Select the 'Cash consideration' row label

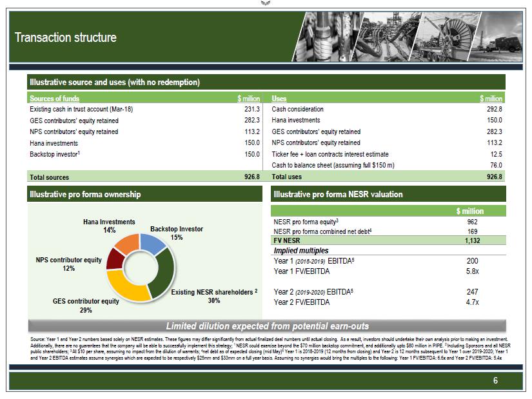pos(297,109)
